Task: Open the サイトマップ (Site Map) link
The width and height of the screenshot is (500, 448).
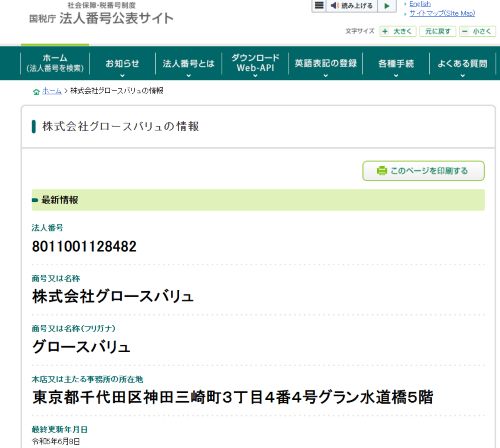Action: (442, 13)
